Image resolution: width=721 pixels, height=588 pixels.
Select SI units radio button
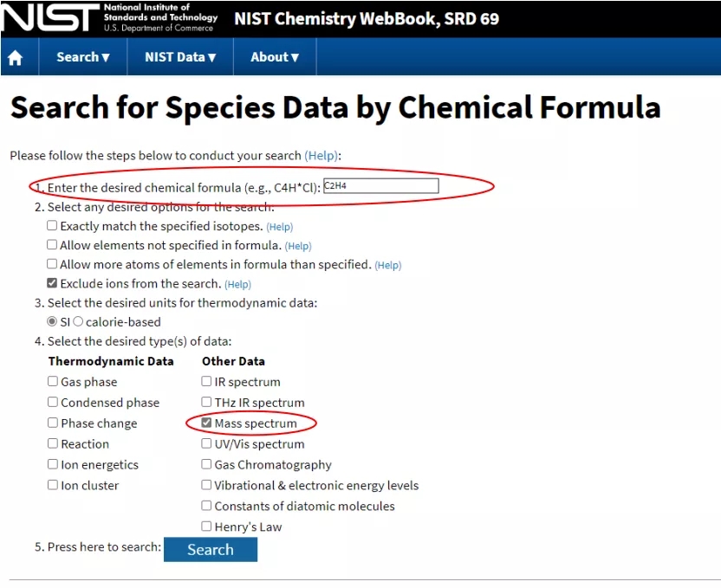tap(53, 322)
